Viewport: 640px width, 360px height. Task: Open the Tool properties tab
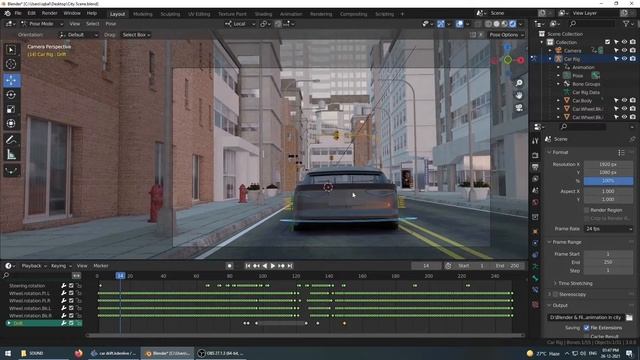pyautogui.click(x=535, y=141)
